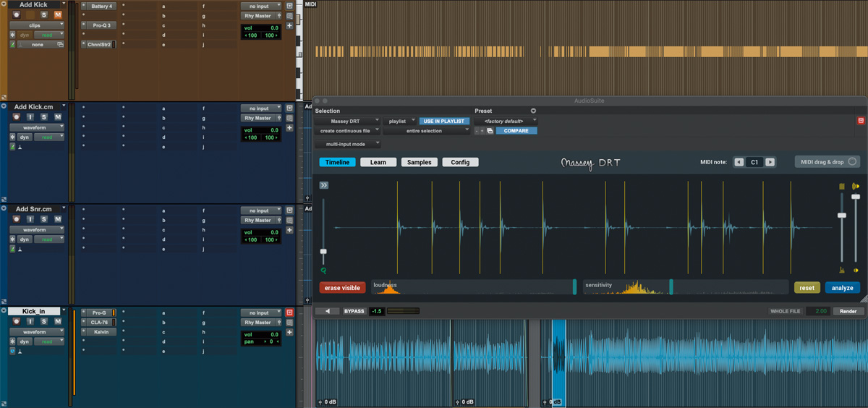Toggle Solo on the Add Kick track

(44, 14)
